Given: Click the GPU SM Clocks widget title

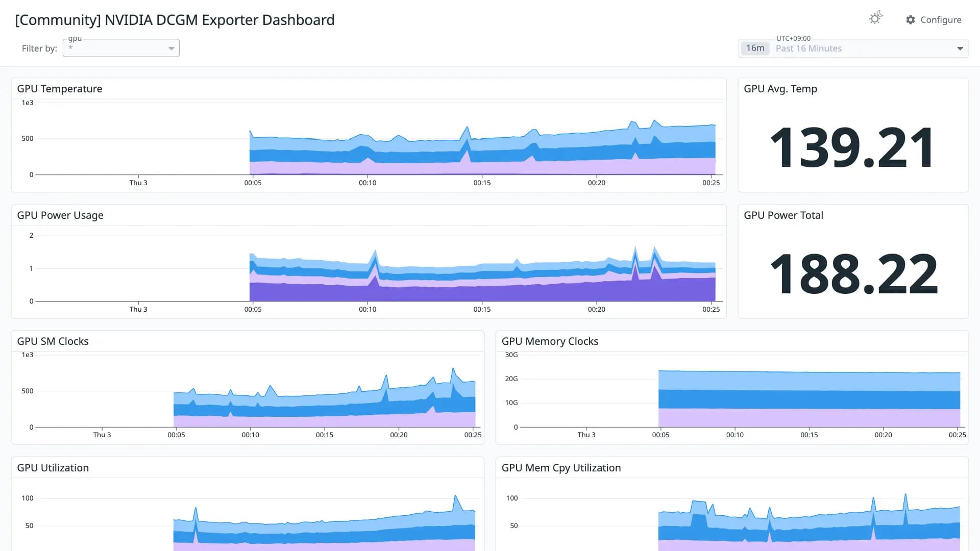Looking at the screenshot, I should pos(53,341).
